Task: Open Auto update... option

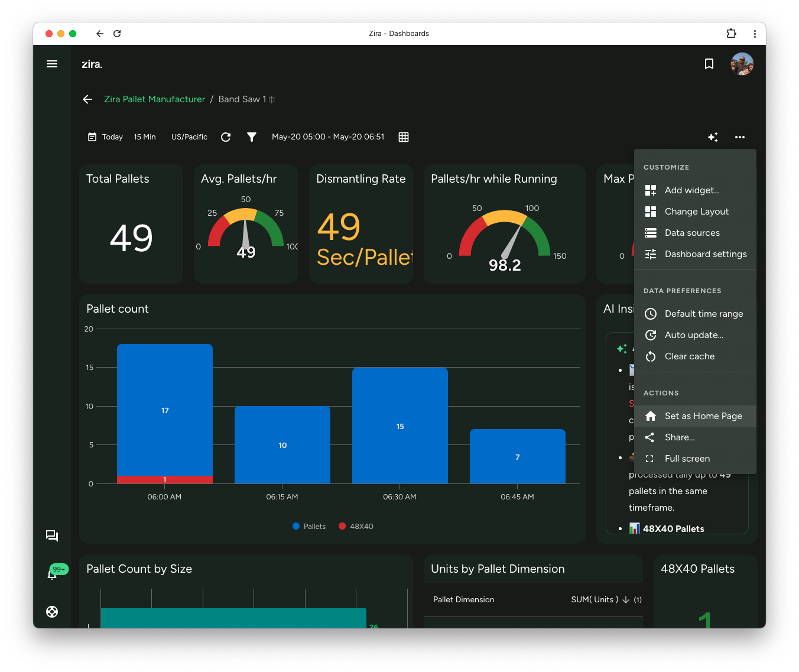Action: click(x=695, y=335)
